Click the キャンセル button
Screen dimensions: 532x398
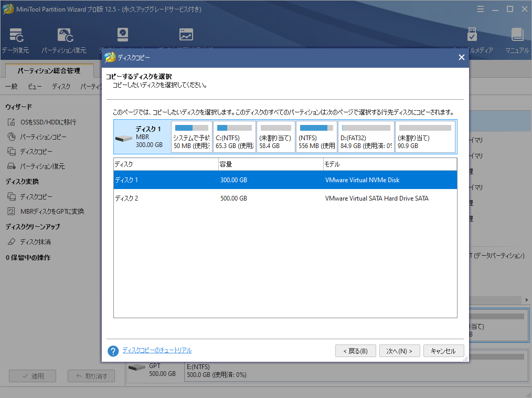tap(443, 351)
